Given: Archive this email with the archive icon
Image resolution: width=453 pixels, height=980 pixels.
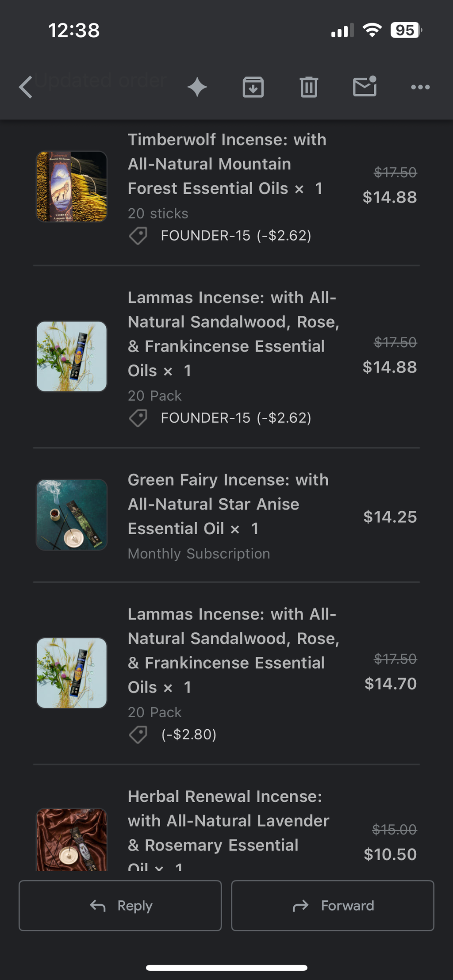Looking at the screenshot, I should pyautogui.click(x=253, y=87).
